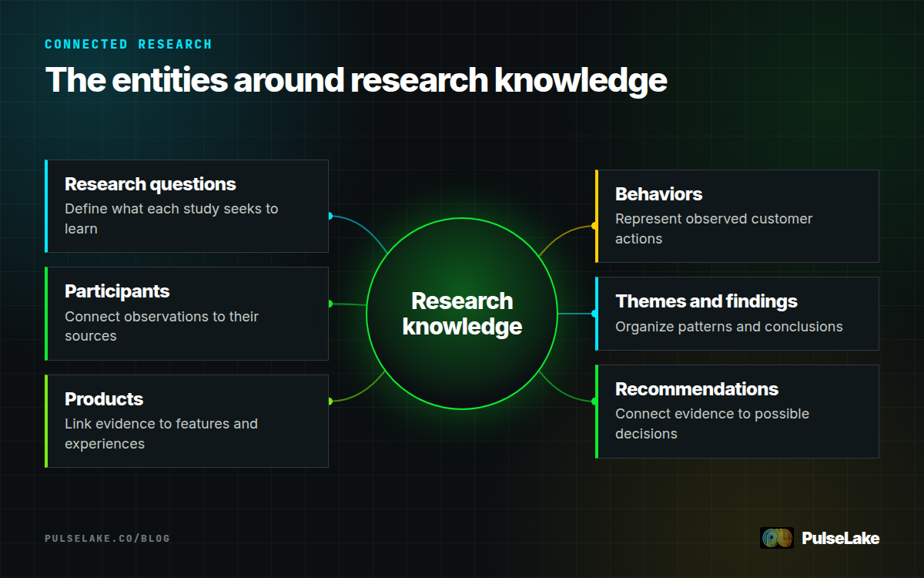Click connector dot on Recommendations card
The image size is (924, 578).
(x=594, y=401)
